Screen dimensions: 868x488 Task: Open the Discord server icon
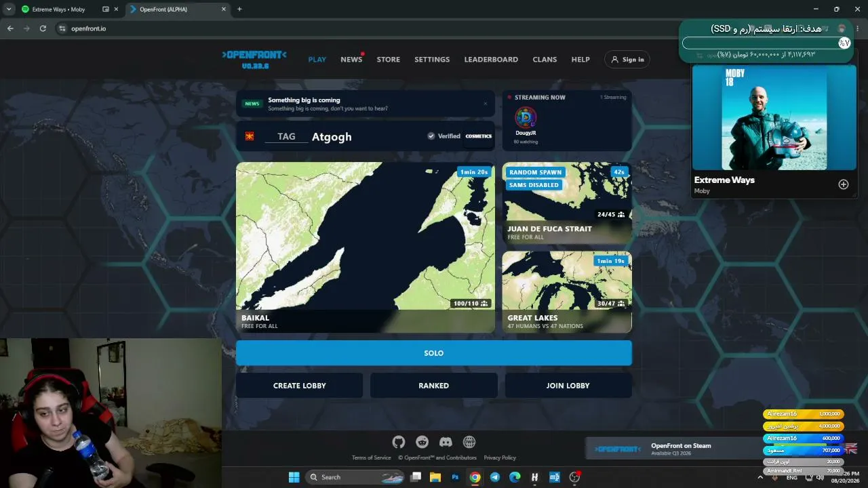(x=446, y=442)
